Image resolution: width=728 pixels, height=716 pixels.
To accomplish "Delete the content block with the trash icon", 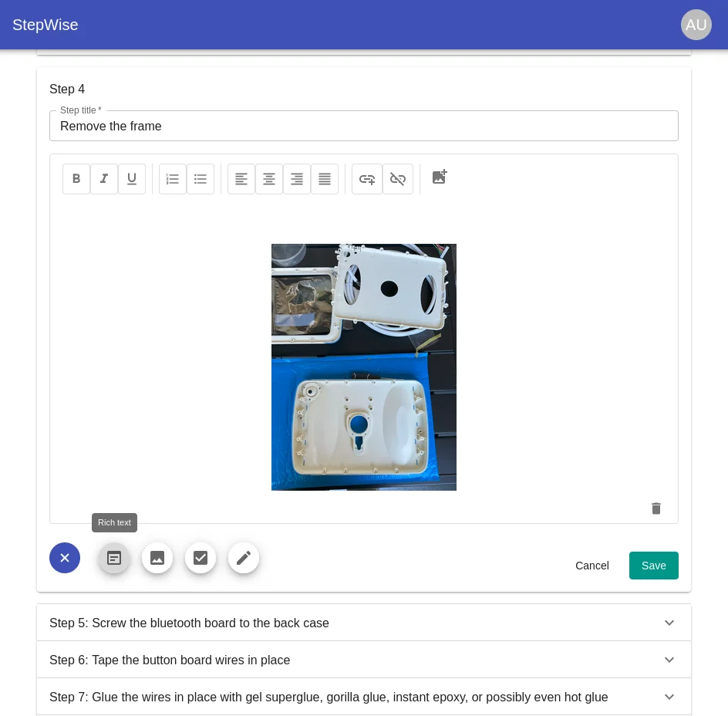I will pyautogui.click(x=656, y=508).
